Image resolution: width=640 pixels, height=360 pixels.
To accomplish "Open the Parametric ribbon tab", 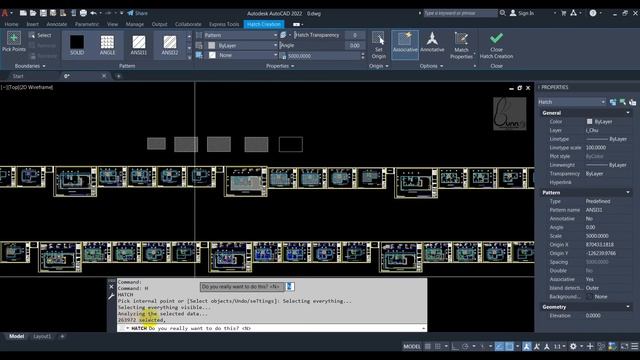I will (x=87, y=24).
